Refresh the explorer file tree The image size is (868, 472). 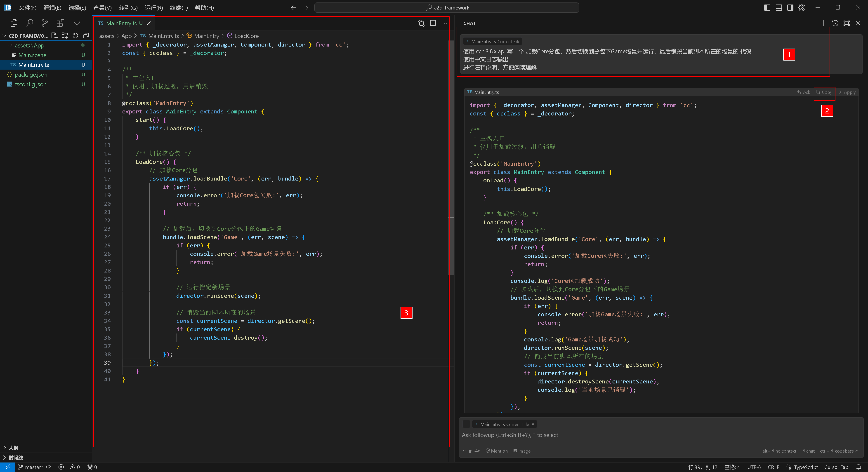click(x=75, y=36)
